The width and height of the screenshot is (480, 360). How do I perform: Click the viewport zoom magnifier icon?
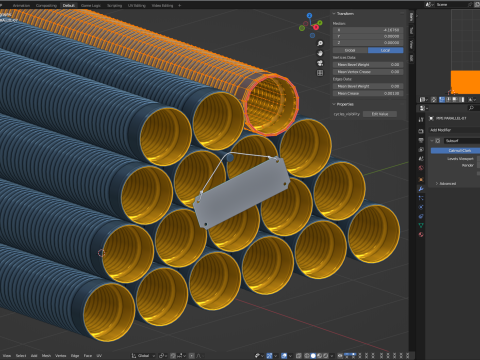320,43
